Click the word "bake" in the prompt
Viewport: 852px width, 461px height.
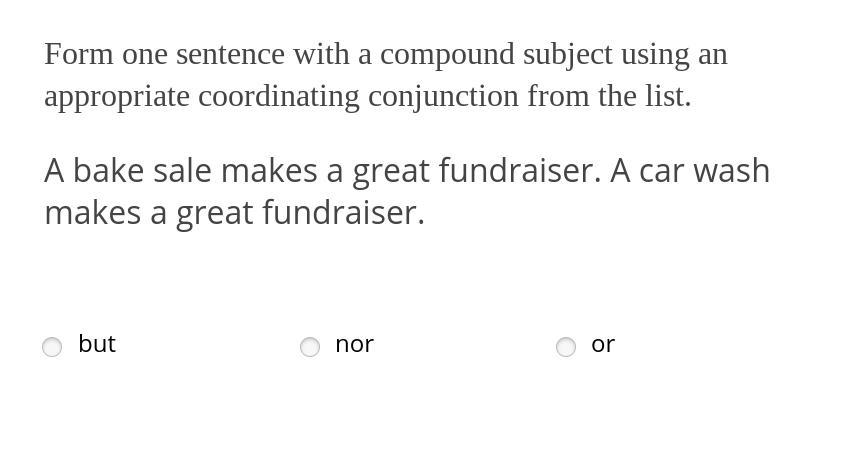(108, 171)
